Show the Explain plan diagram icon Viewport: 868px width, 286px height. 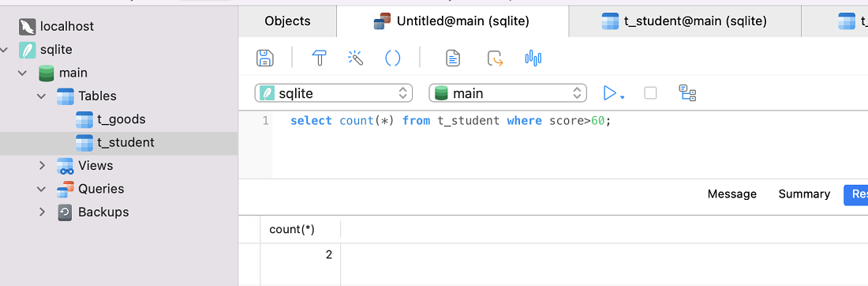click(x=687, y=93)
